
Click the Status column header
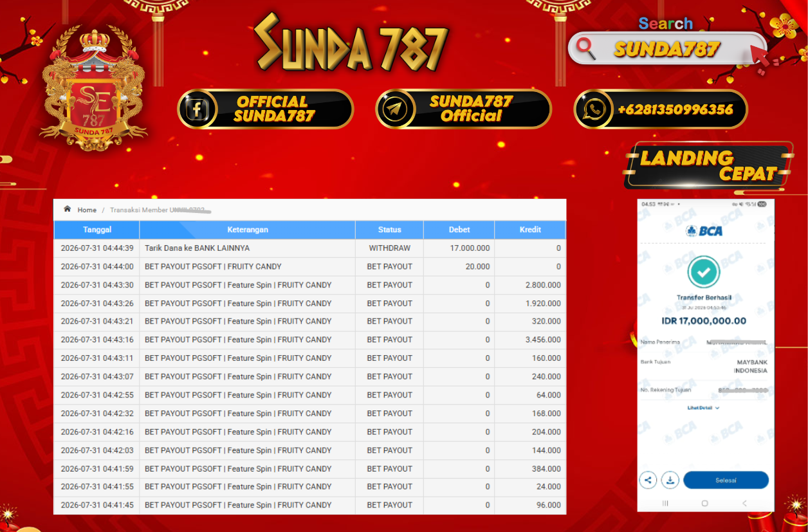[x=390, y=230]
